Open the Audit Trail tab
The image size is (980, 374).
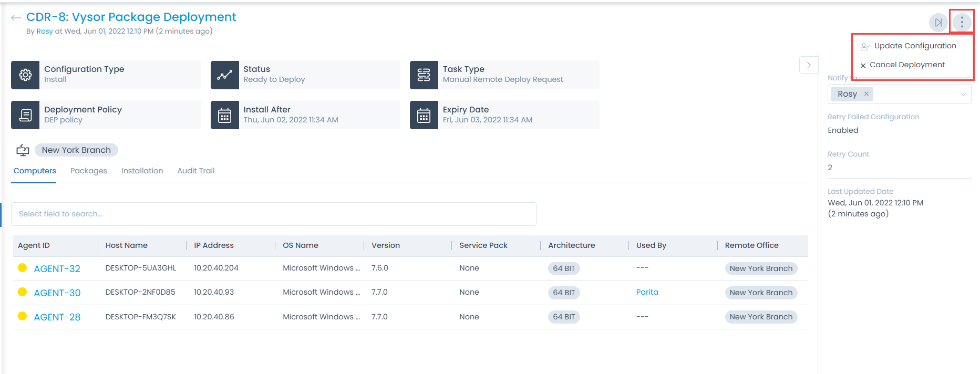pyautogui.click(x=196, y=171)
